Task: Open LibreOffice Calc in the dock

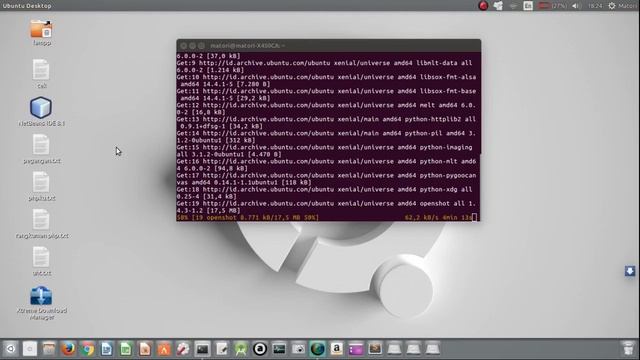Action: point(126,349)
